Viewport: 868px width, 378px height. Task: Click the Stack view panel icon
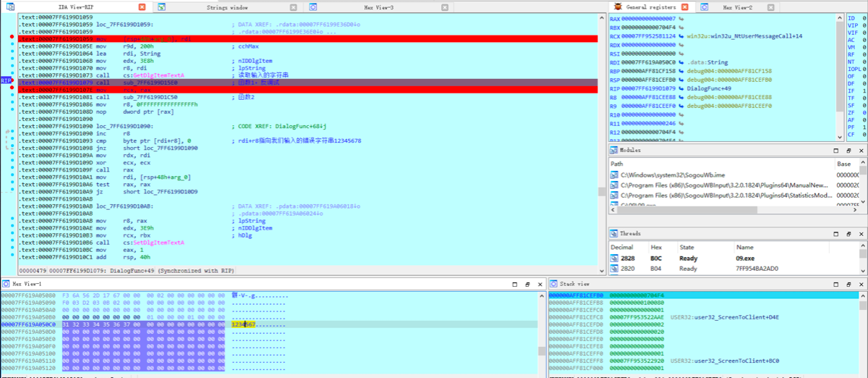click(553, 284)
